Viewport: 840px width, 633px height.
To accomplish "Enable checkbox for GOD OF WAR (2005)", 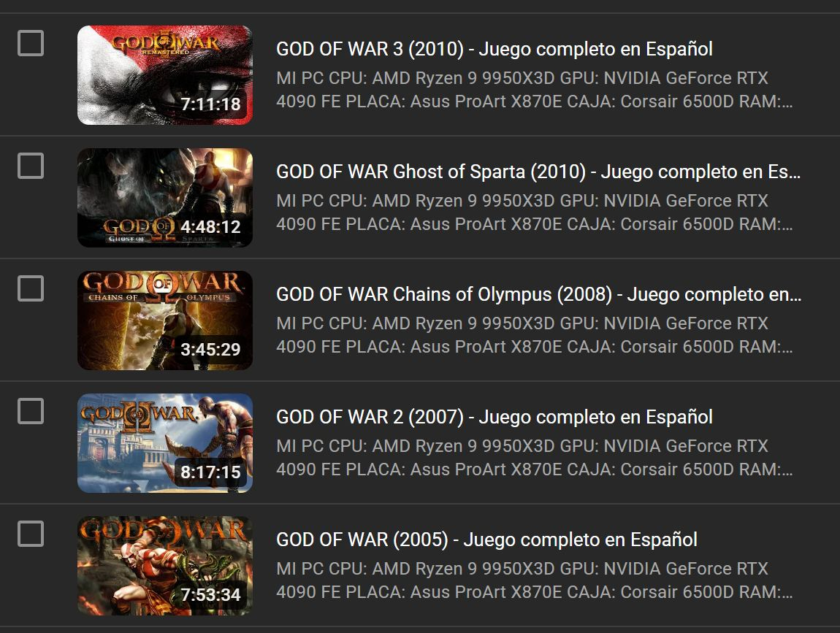I will click(31, 534).
